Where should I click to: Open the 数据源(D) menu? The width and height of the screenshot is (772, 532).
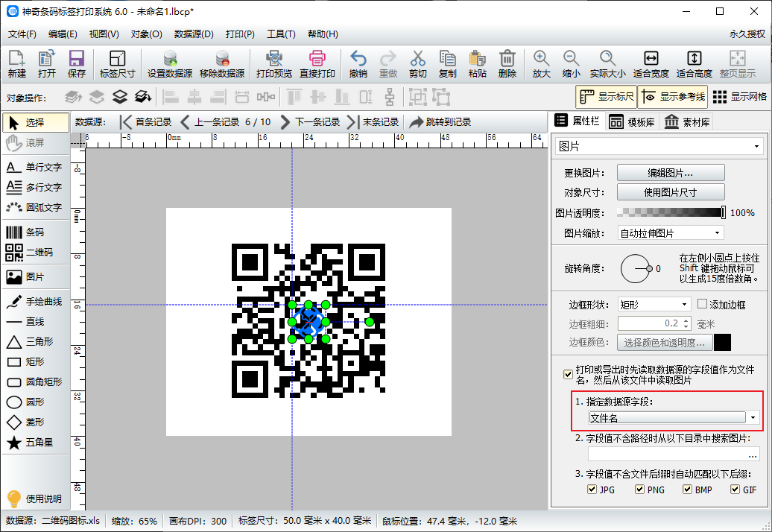coord(194,34)
